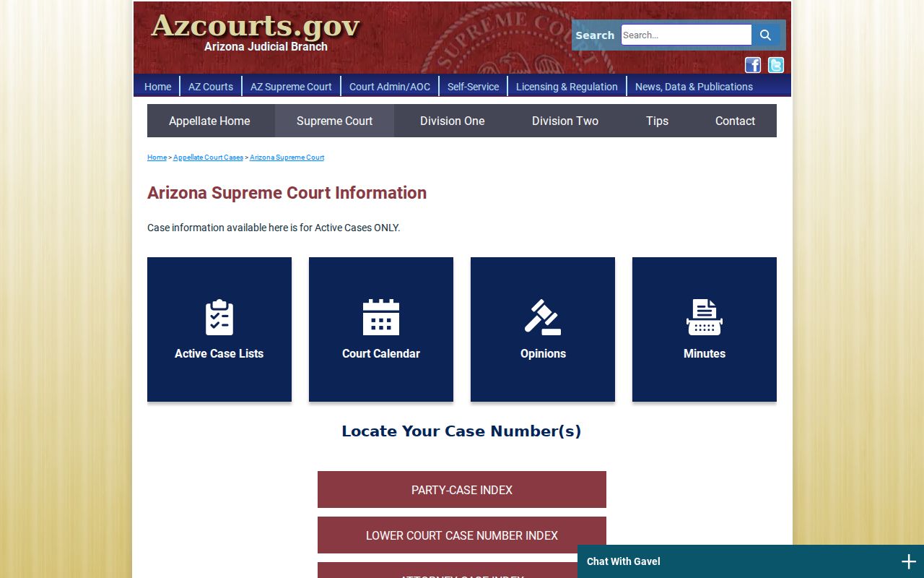Click the search magnifier button
924x578 pixels.
(x=765, y=35)
